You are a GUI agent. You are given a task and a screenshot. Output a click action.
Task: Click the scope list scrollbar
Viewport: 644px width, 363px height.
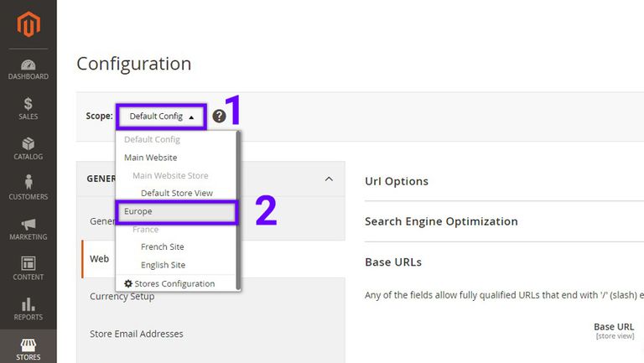(239, 210)
